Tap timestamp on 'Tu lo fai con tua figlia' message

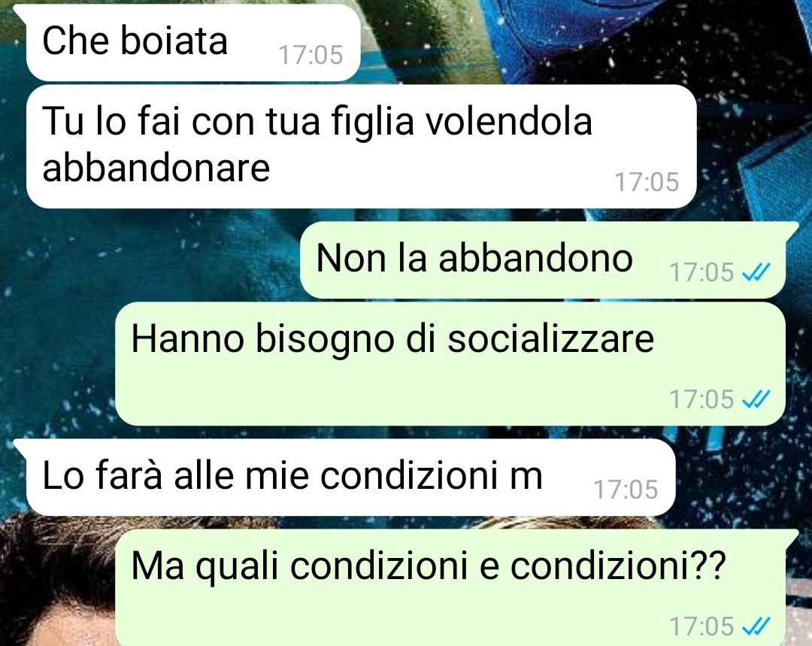pyautogui.click(x=647, y=182)
